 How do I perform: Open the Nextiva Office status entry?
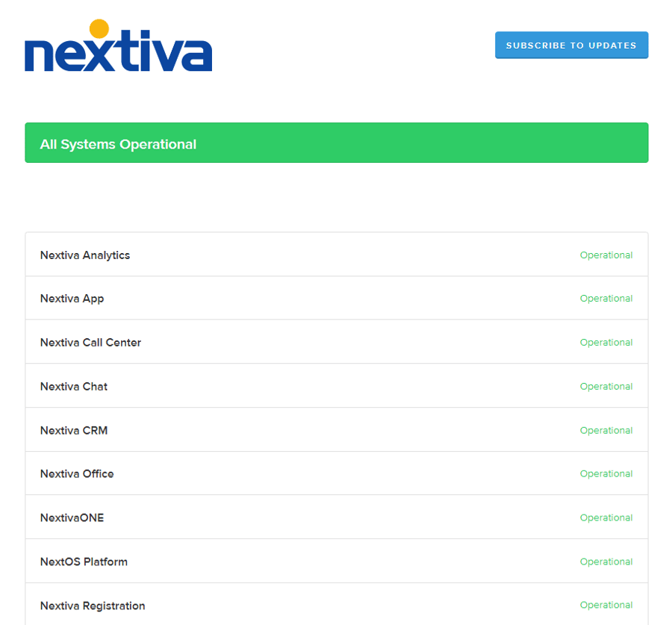coord(77,473)
